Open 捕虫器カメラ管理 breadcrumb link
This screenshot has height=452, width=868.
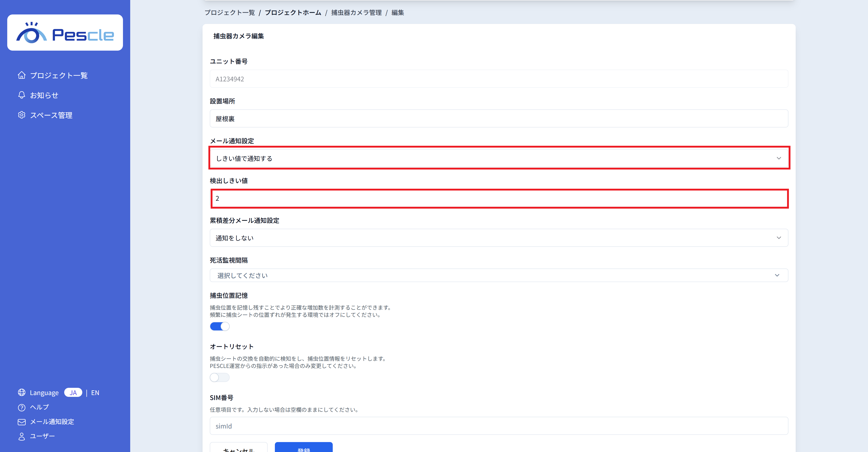356,12
